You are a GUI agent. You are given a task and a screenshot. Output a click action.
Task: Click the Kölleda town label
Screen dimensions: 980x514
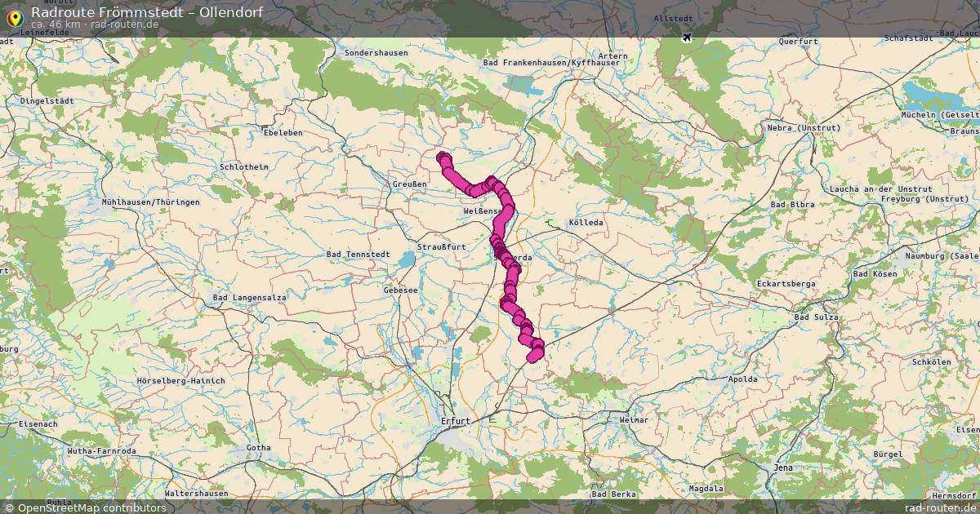(586, 222)
